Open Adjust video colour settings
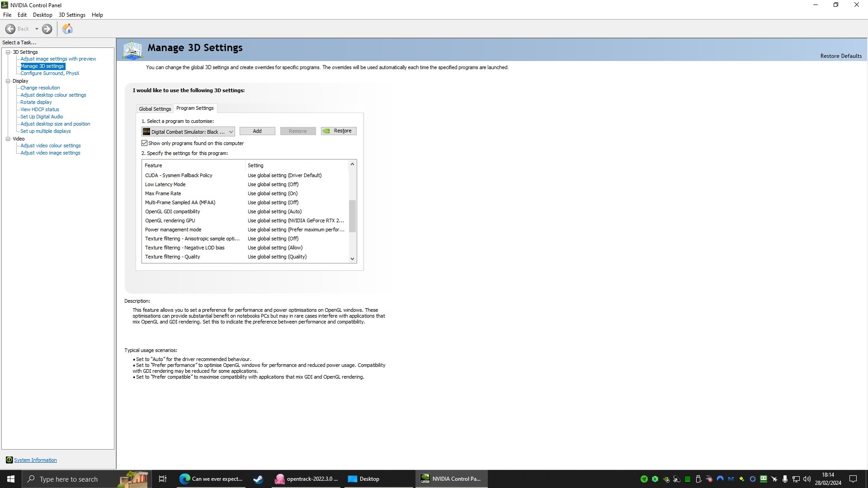Viewport: 868px width, 488px height. click(51, 145)
